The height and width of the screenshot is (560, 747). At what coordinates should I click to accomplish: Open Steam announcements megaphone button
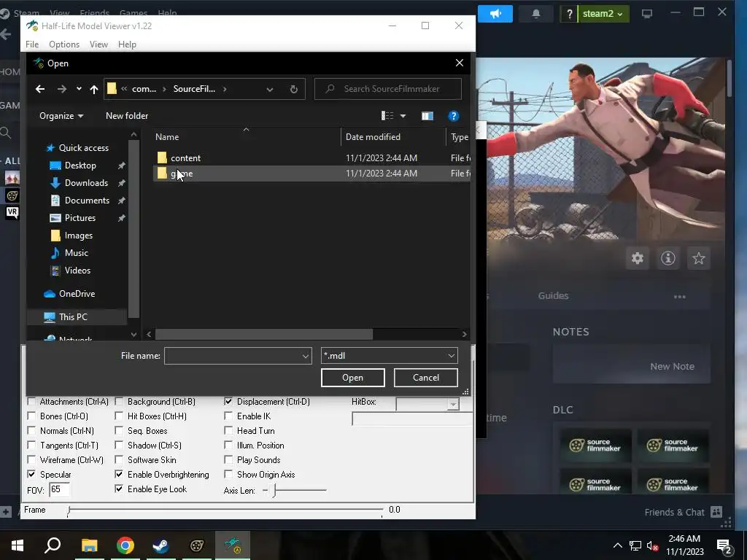(x=495, y=14)
